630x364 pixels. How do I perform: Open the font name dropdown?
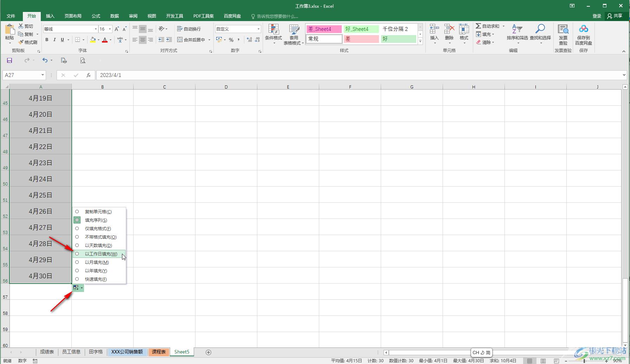pos(95,29)
